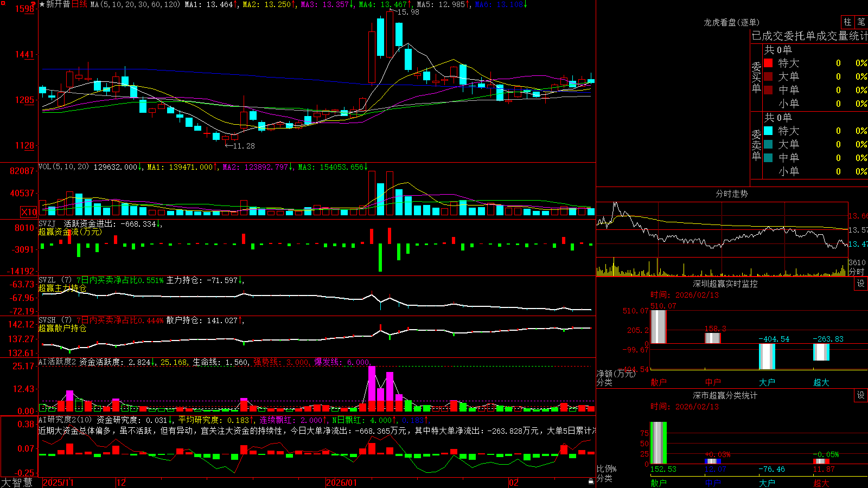
Task: Click 超大 label in 深市超赢分类统计
Action: click(821, 483)
